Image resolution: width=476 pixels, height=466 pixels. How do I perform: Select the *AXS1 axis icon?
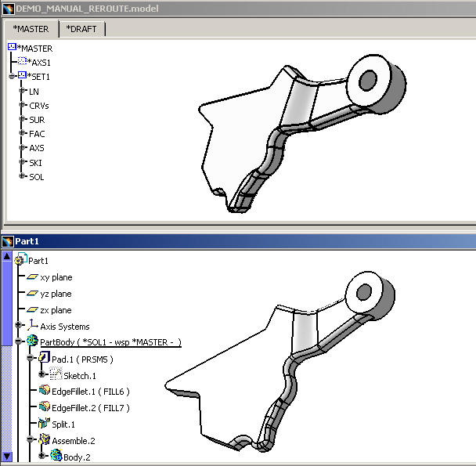(x=22, y=61)
